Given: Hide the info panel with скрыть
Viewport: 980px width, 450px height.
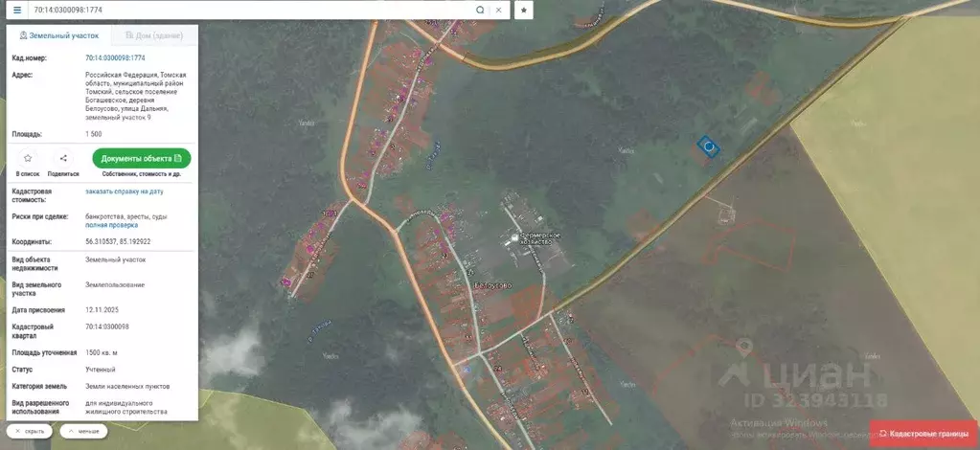Looking at the screenshot, I should (x=30, y=431).
